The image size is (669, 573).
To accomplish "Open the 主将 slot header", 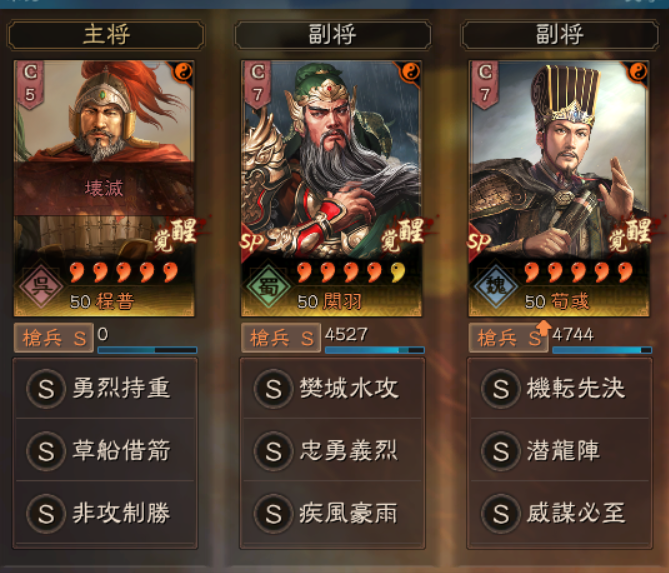I will [106, 35].
